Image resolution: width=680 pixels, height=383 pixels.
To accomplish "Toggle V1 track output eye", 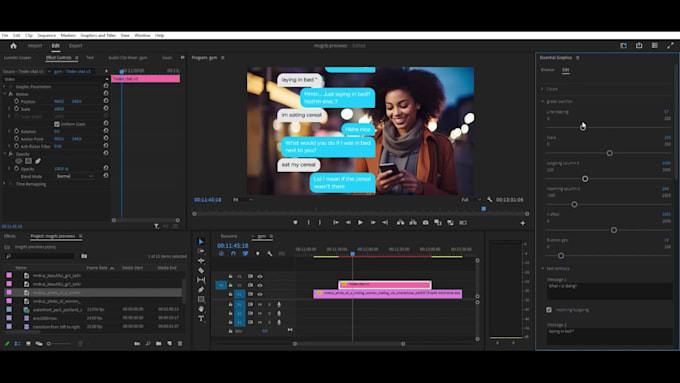I will 260,294.
